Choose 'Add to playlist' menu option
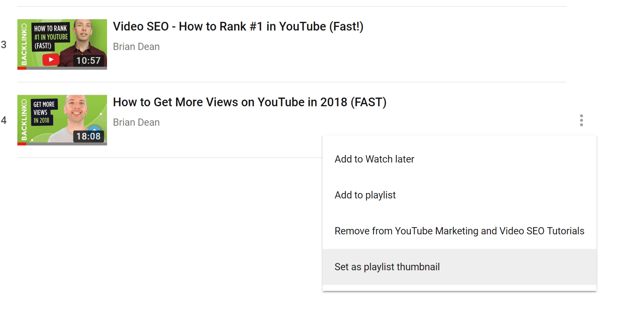Viewport: 644px width, 331px height. pyautogui.click(x=365, y=195)
